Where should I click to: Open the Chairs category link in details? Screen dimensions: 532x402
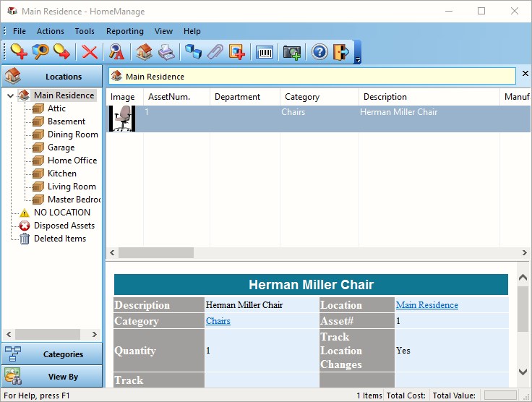tap(218, 321)
